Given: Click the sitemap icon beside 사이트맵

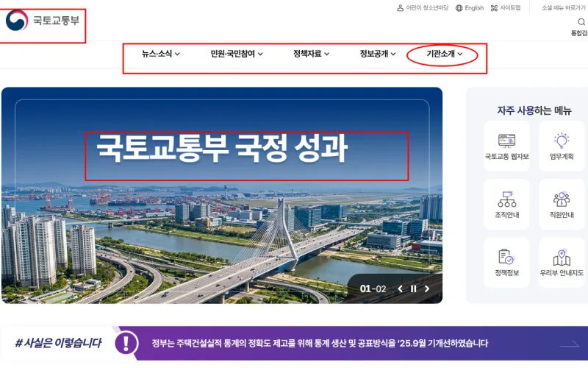Looking at the screenshot, I should point(494,8).
